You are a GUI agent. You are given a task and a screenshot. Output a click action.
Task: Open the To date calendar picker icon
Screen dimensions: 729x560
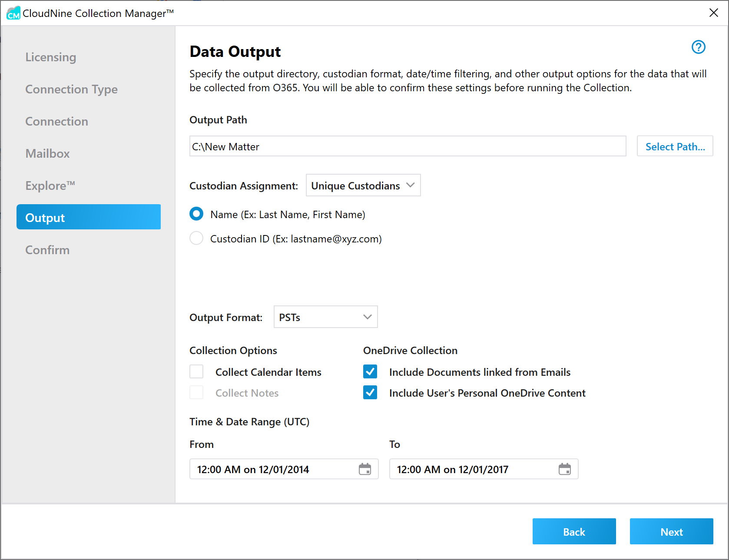tap(565, 469)
